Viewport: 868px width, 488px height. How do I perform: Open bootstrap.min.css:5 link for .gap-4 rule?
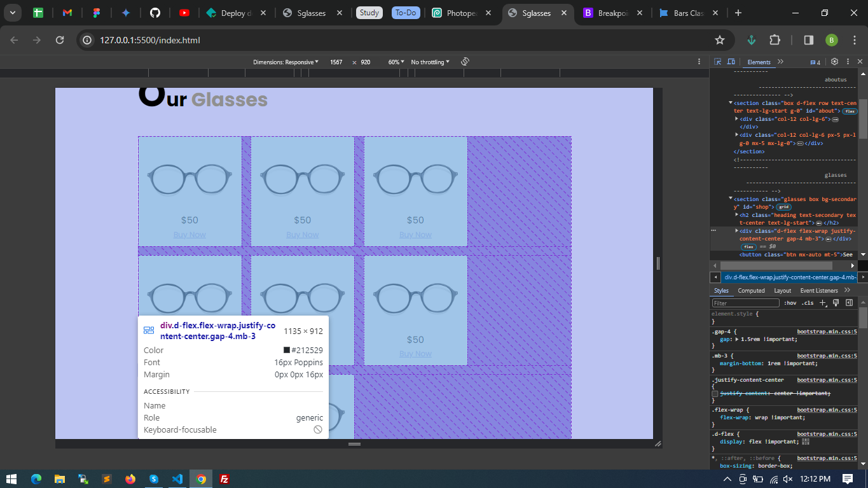click(x=827, y=331)
